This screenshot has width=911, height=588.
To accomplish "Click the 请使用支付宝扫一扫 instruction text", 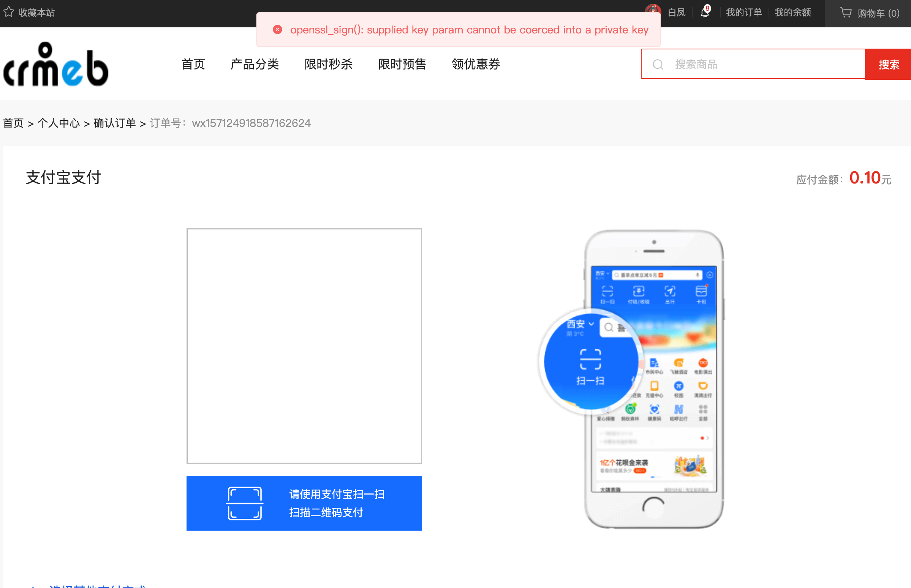I will pyautogui.click(x=337, y=495).
